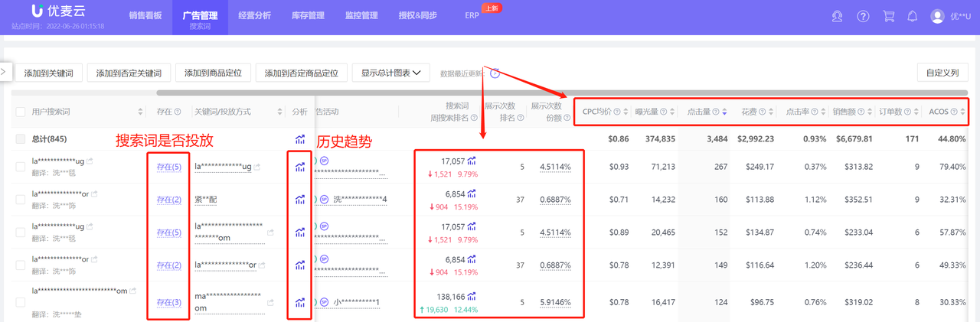
Task: Sort by 销售额 column arrows
Action: 871,112
